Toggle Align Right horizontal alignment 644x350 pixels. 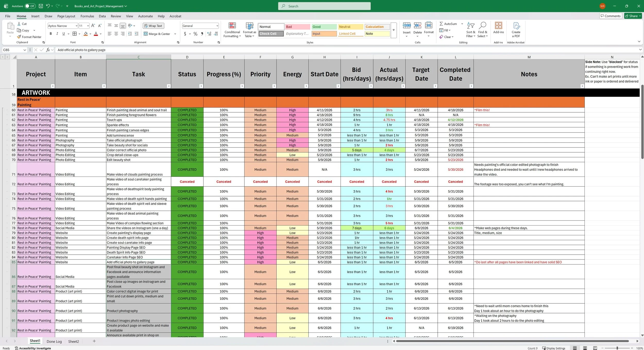pos(123,34)
